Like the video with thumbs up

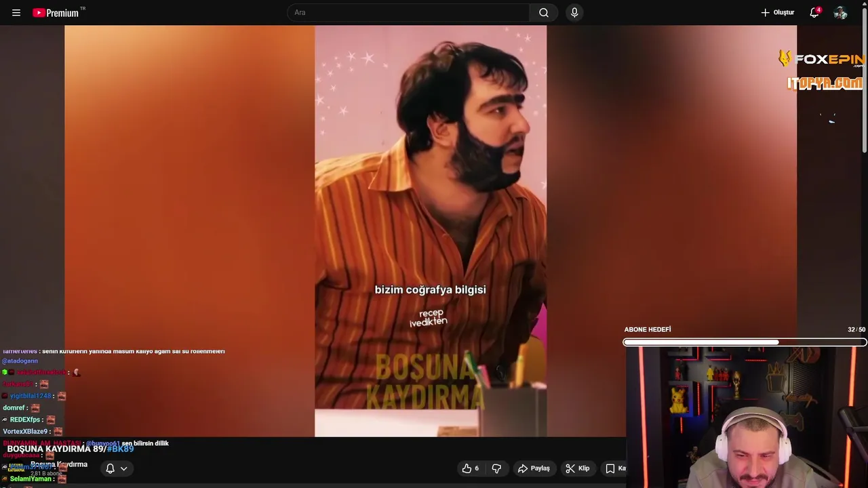(471, 468)
